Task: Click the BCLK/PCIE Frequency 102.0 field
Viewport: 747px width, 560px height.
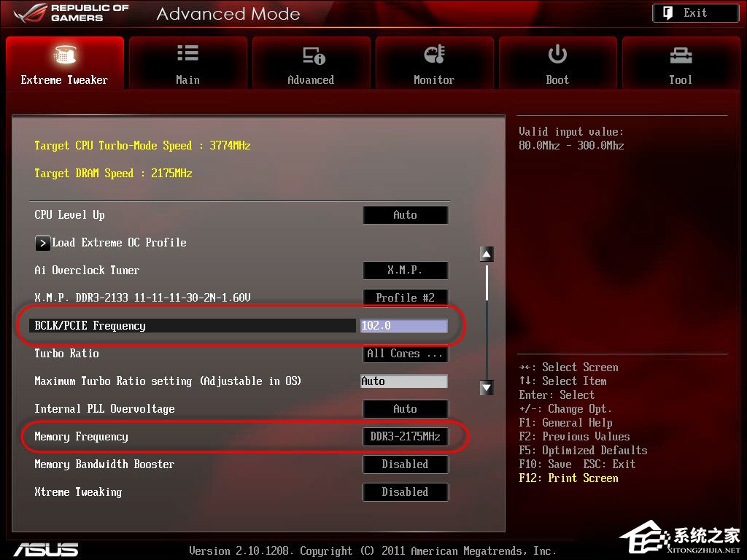Action: [x=404, y=326]
